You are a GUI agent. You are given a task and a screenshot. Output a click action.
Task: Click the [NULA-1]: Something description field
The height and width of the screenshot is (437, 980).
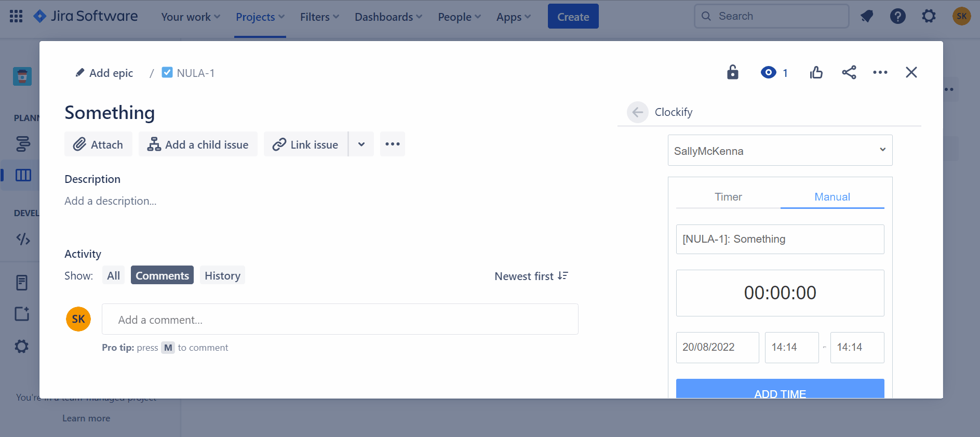[x=780, y=239]
